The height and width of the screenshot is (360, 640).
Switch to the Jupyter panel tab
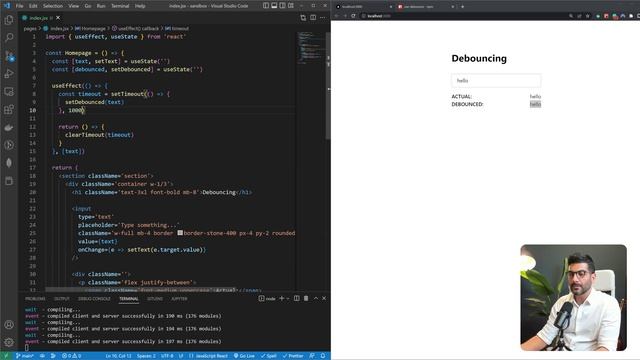[x=179, y=299]
